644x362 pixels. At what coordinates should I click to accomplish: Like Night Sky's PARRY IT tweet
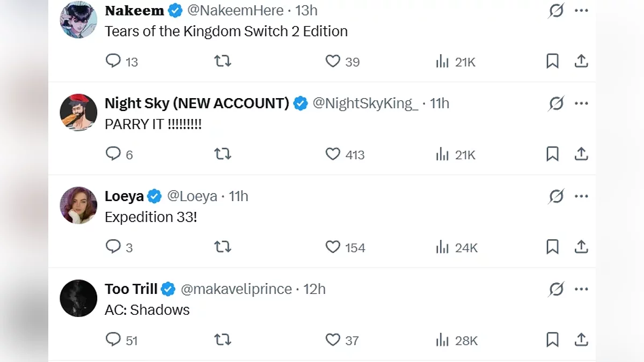333,154
